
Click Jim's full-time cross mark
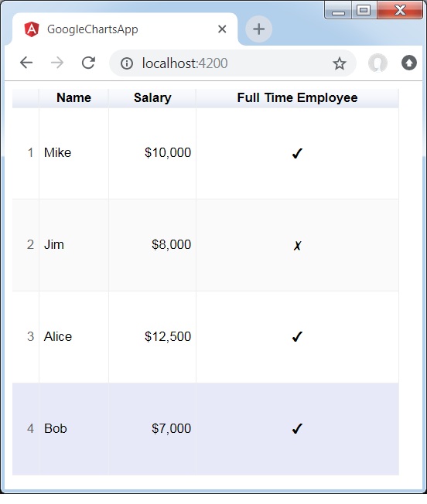(297, 246)
